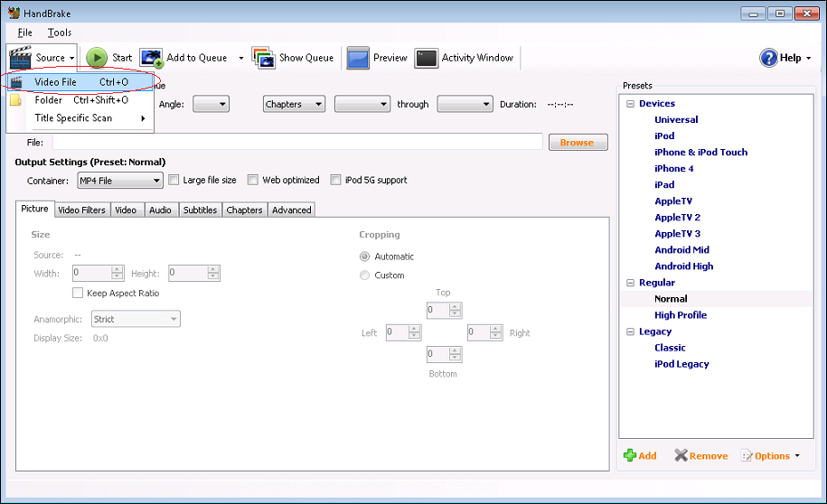Viewport: 827px width, 504px height.
Task: Select the Custom cropping radio button
Action: (364, 275)
